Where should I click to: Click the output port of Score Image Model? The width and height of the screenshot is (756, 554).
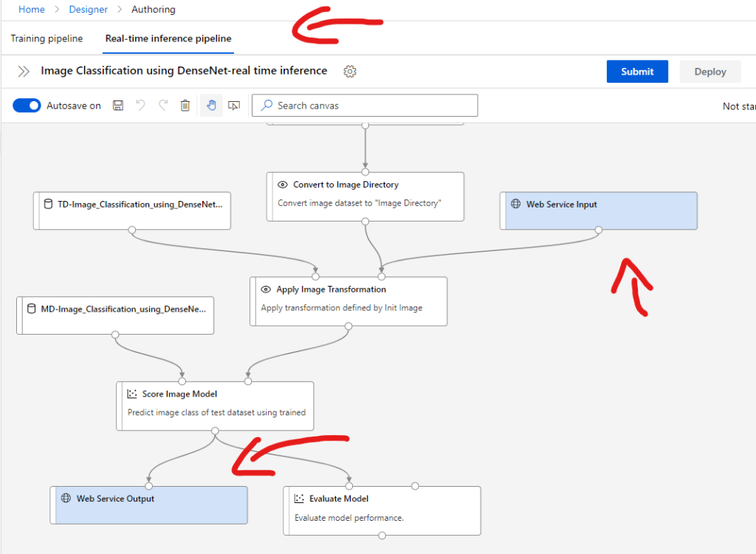[x=214, y=431]
